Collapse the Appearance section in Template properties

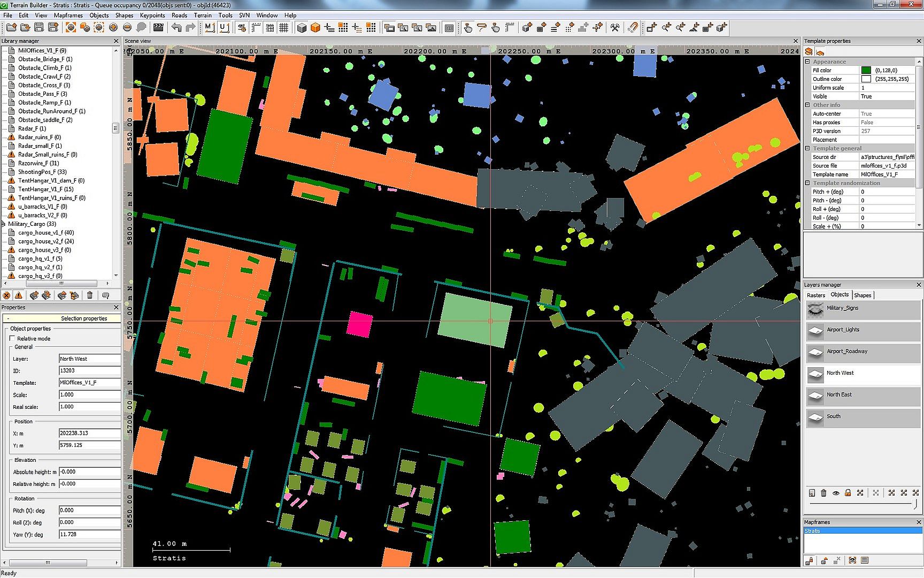pyautogui.click(x=807, y=62)
